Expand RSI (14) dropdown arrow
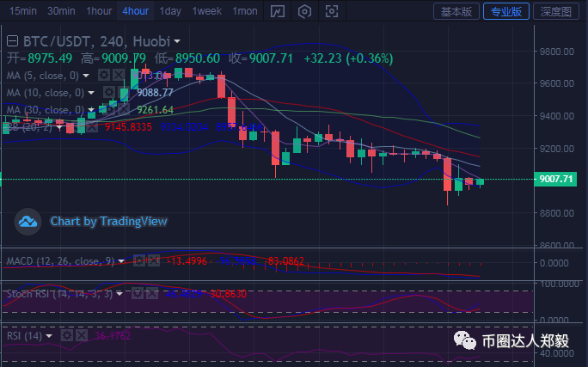Image resolution: width=588 pixels, height=367 pixels. point(49,336)
